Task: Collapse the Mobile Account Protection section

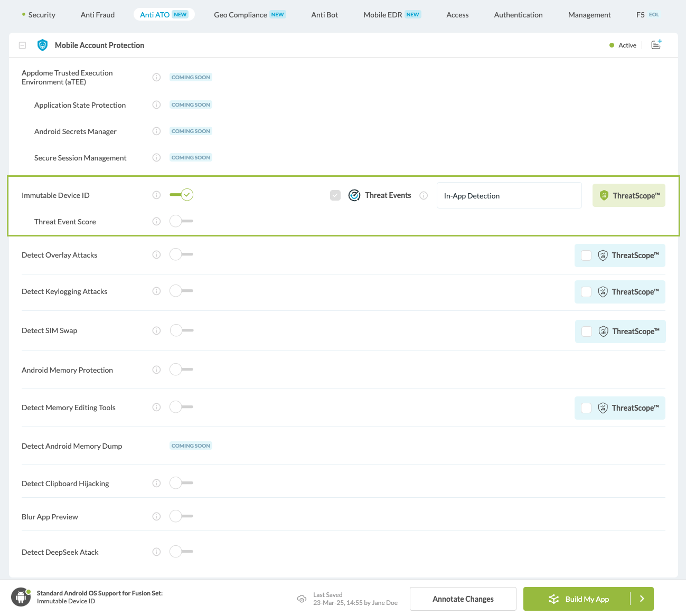Action: pos(22,45)
